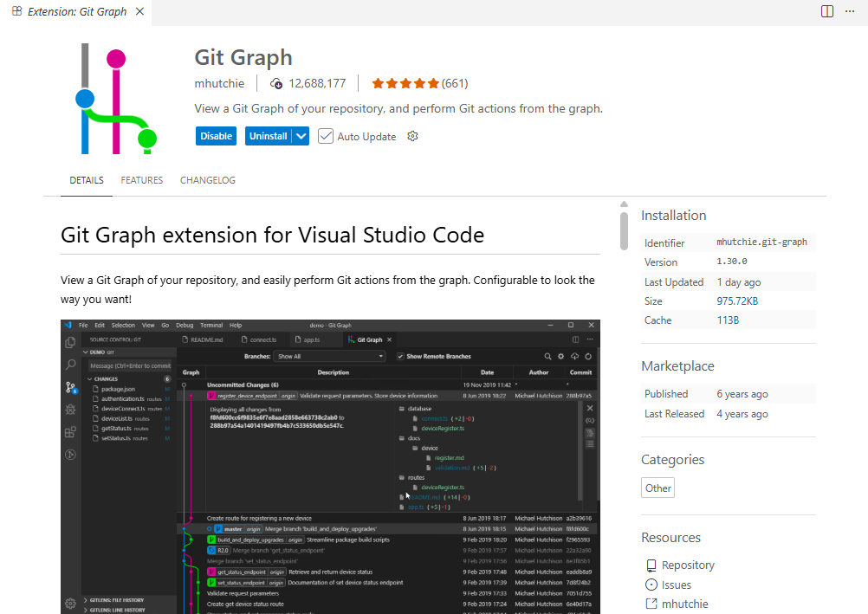Screen dimensions: 868x614
Task: Expand the Uninstall dropdown arrow
Action: click(301, 136)
